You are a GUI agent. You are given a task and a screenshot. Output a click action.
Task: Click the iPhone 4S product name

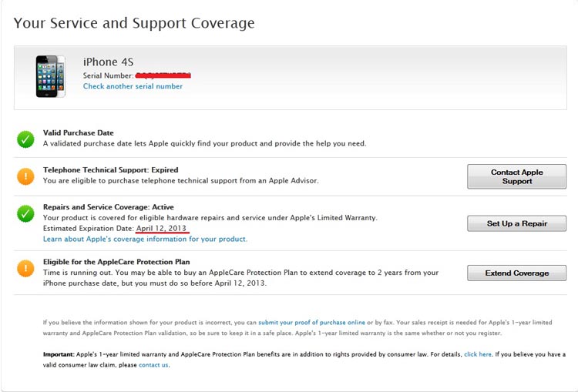pyautogui.click(x=108, y=62)
